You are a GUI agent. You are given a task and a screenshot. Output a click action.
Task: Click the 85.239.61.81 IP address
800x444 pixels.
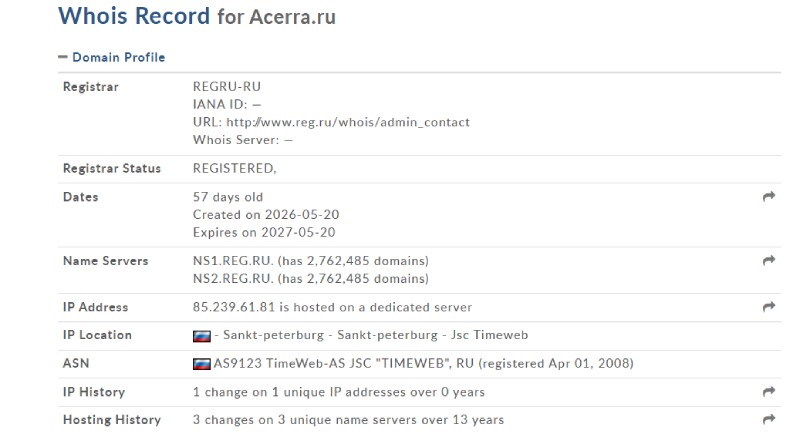coord(234,307)
